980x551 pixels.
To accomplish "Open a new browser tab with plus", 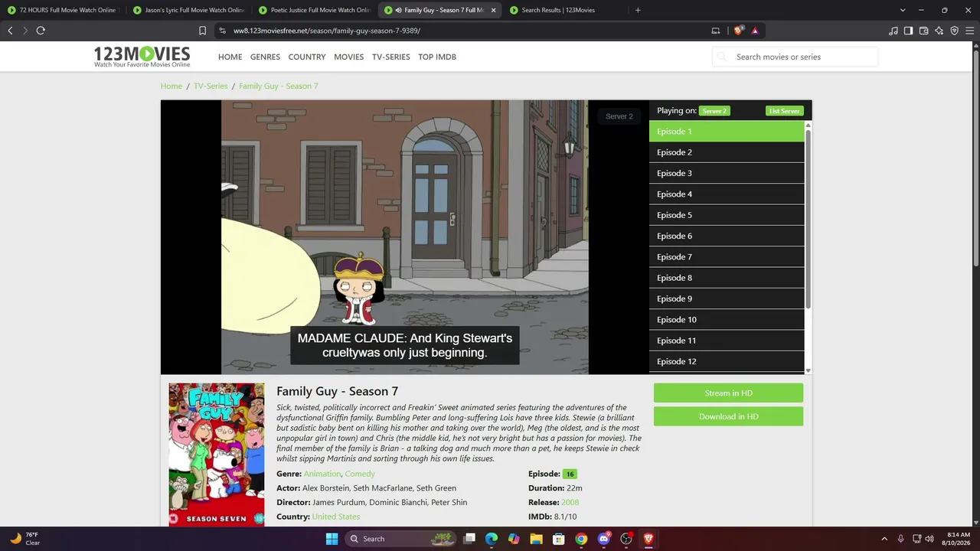I will pyautogui.click(x=638, y=10).
